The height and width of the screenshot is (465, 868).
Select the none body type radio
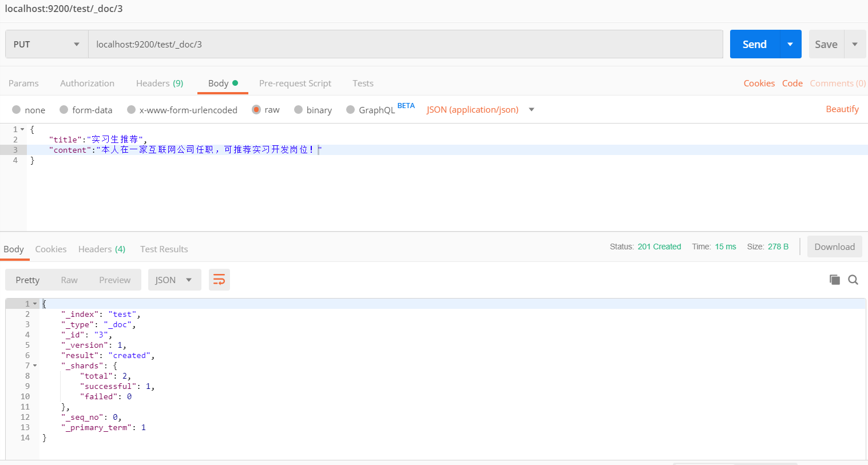(17, 110)
